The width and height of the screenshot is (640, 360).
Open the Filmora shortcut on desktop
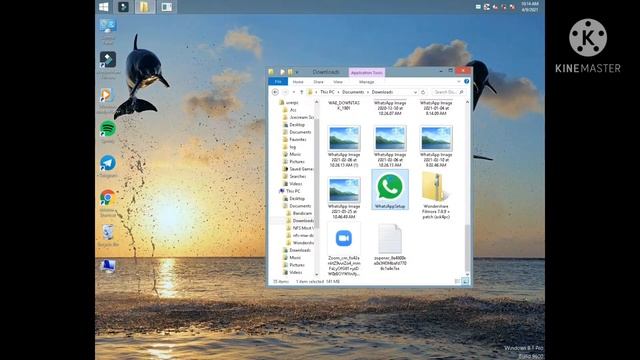[x=108, y=64]
